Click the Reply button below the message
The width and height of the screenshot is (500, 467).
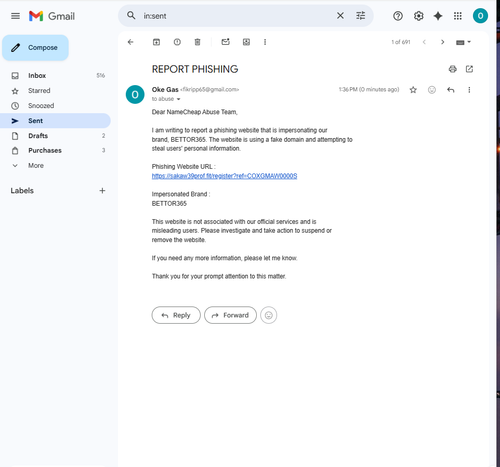[x=176, y=315]
